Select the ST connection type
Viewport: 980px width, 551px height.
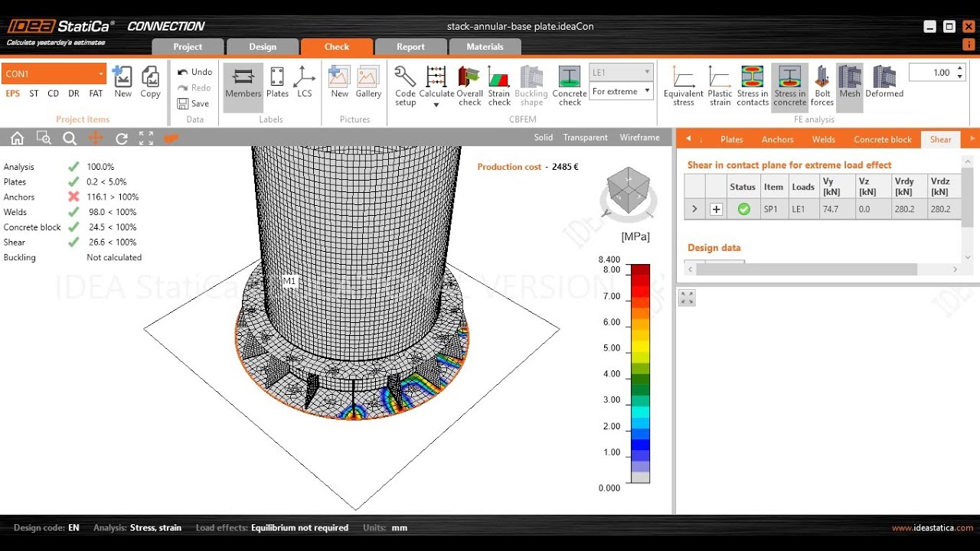pyautogui.click(x=34, y=93)
